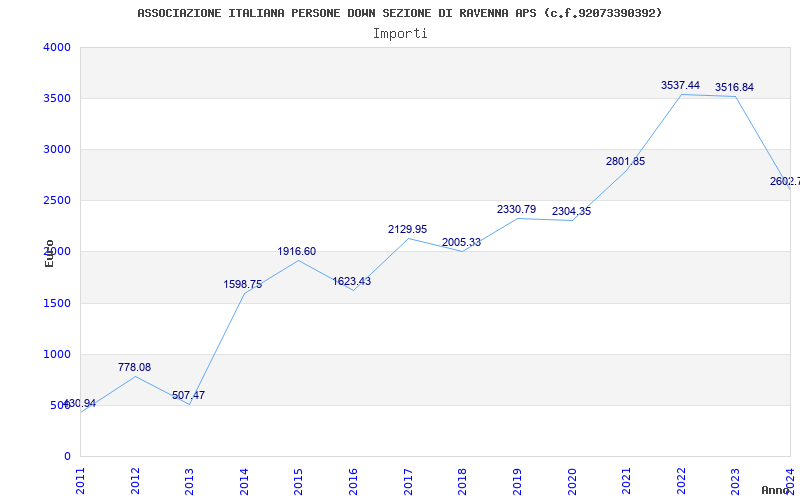Click the x-axis year 2023

735,481
